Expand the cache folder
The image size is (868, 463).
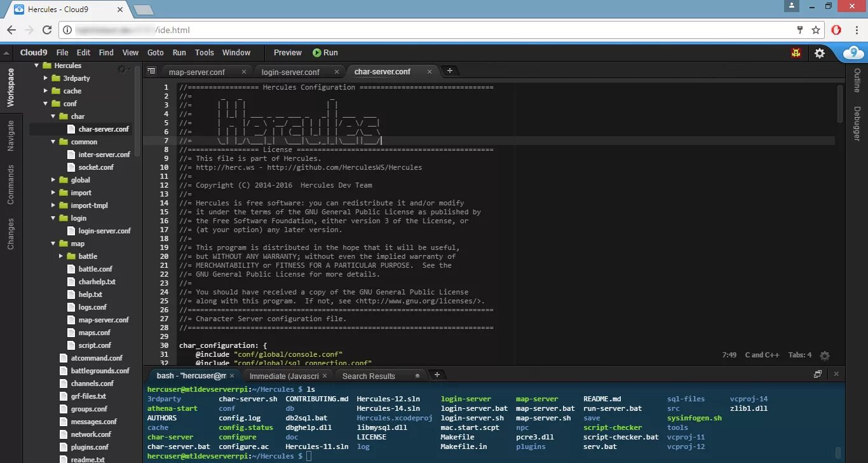46,91
